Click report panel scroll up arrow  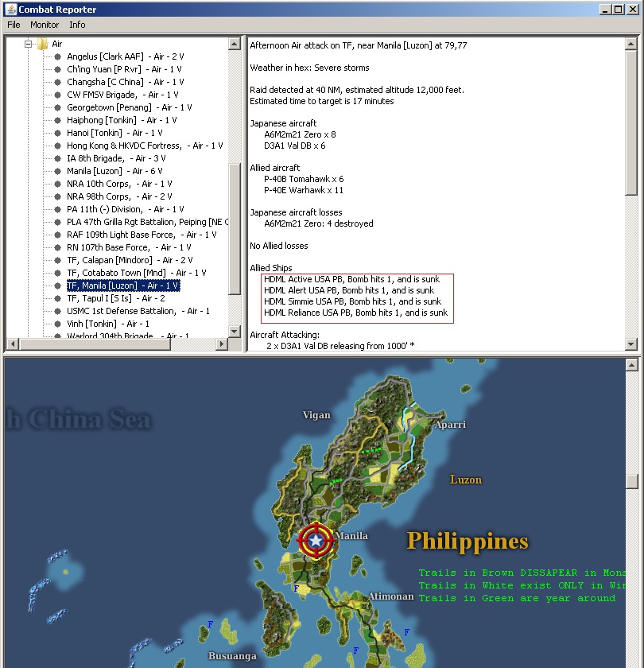click(631, 44)
